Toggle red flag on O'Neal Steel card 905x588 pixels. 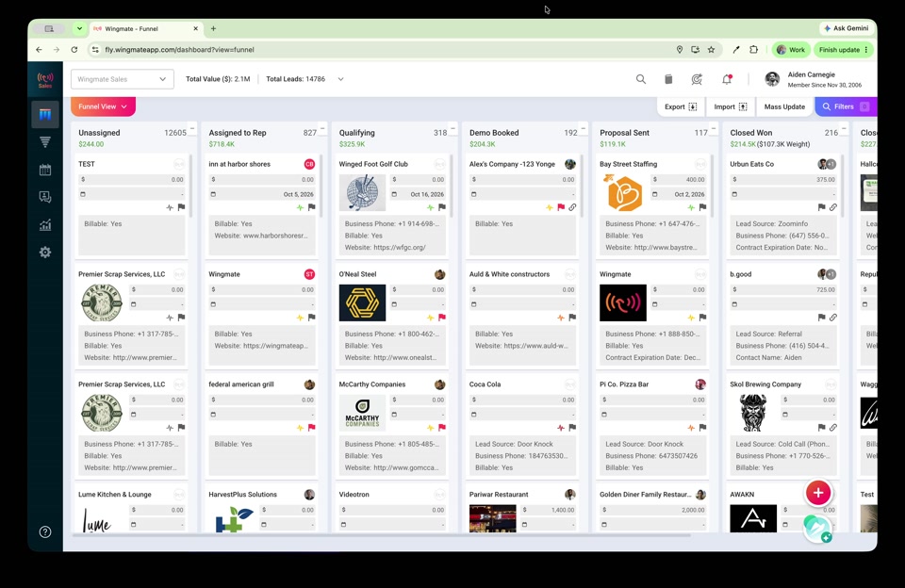pyautogui.click(x=442, y=318)
